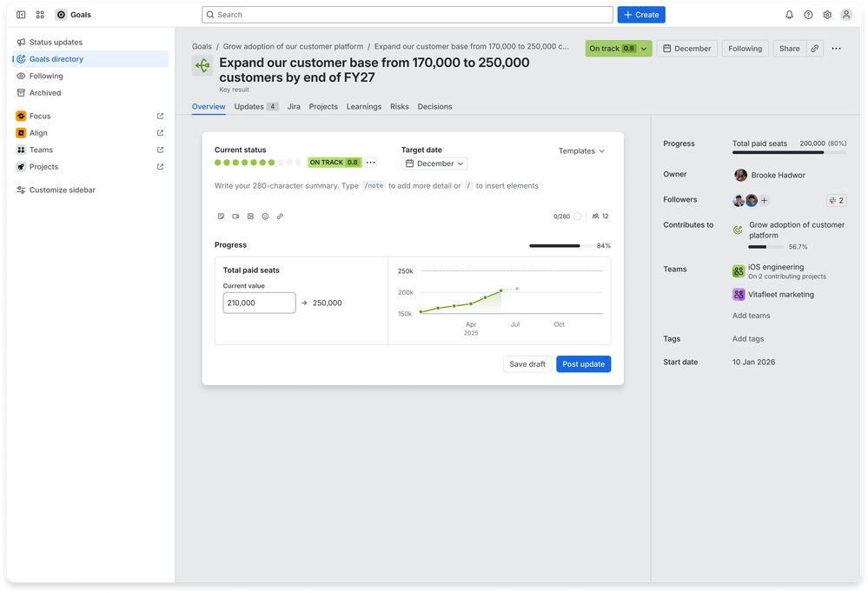The width and height of the screenshot is (868, 593).
Task: Open the Projects tab
Action: pyautogui.click(x=323, y=107)
